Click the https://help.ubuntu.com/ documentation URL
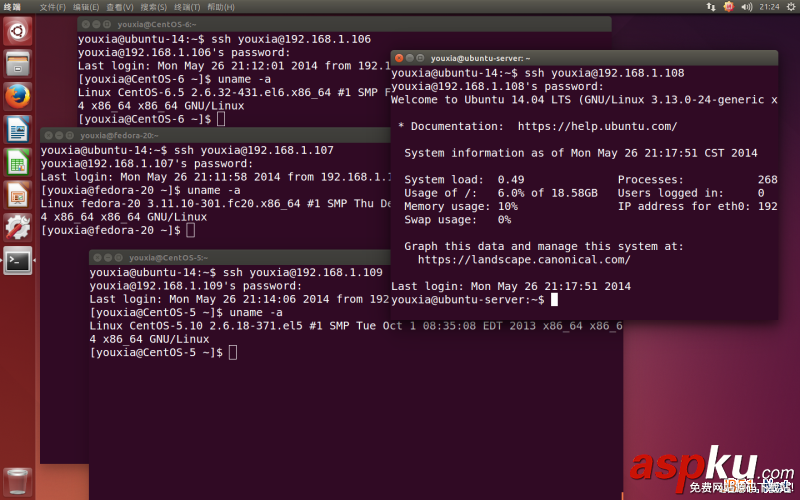 (x=597, y=127)
